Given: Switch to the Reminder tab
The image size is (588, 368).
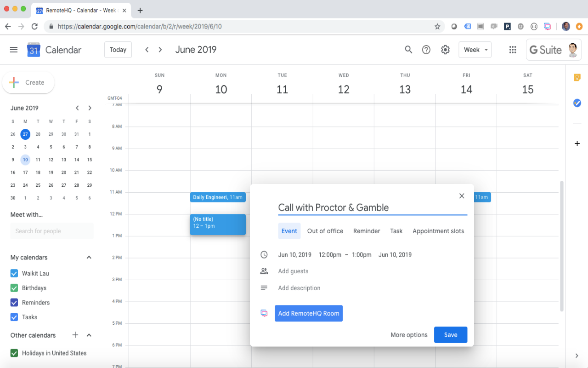Looking at the screenshot, I should pos(367,231).
